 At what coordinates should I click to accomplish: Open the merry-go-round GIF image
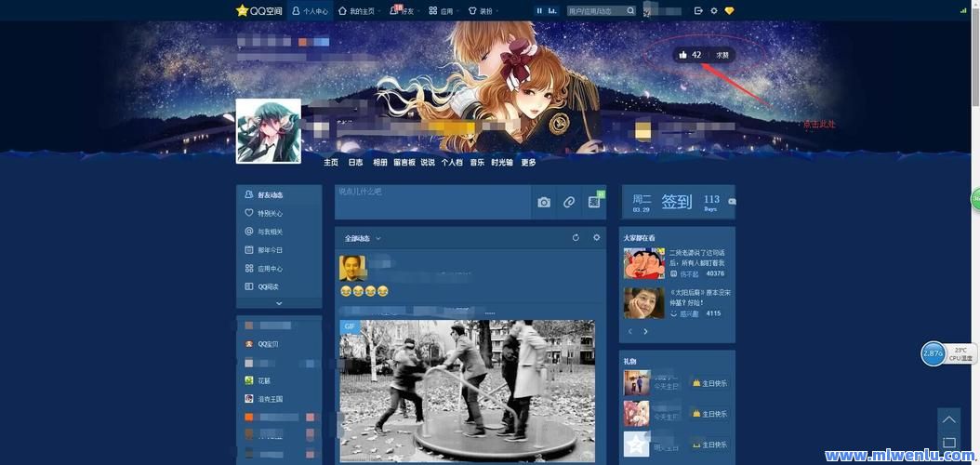[x=468, y=392]
